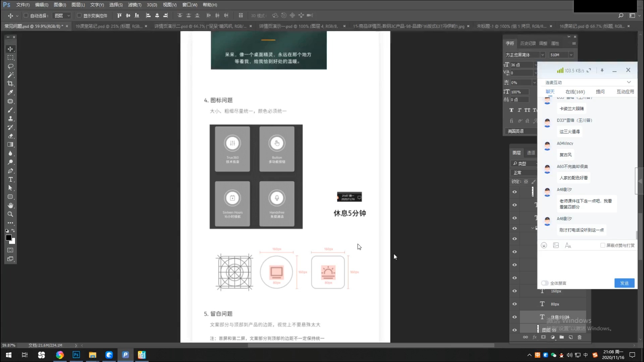
Task: Select the Brush tool
Action: [10, 110]
